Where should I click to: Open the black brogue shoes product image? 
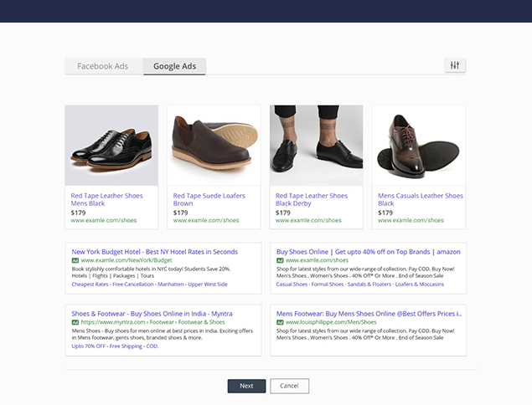click(x=111, y=145)
